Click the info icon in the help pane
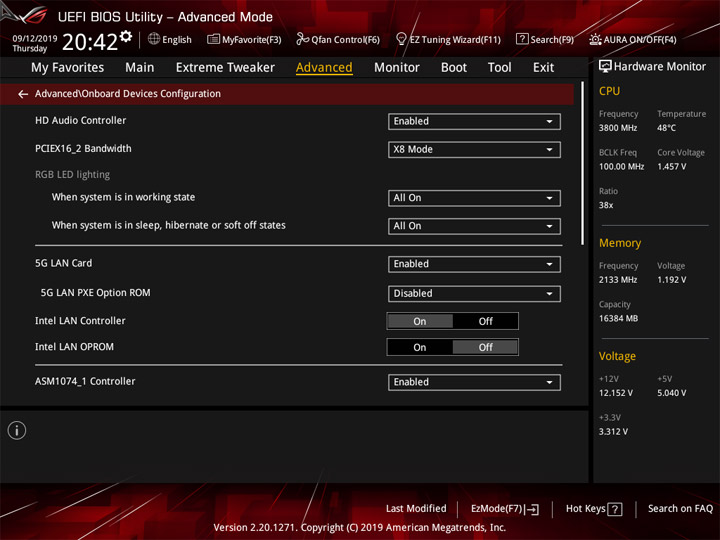 pos(17,430)
